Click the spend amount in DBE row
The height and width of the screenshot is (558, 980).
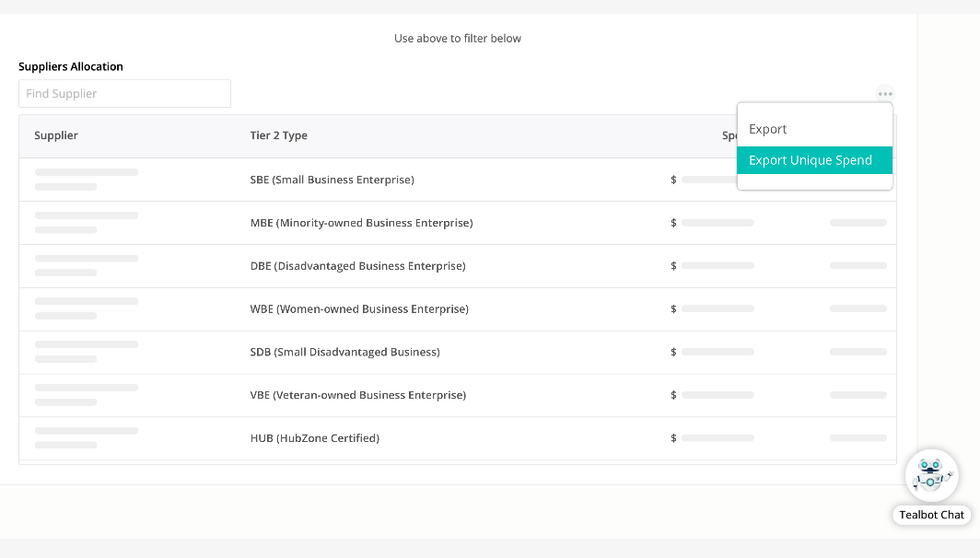pos(717,266)
